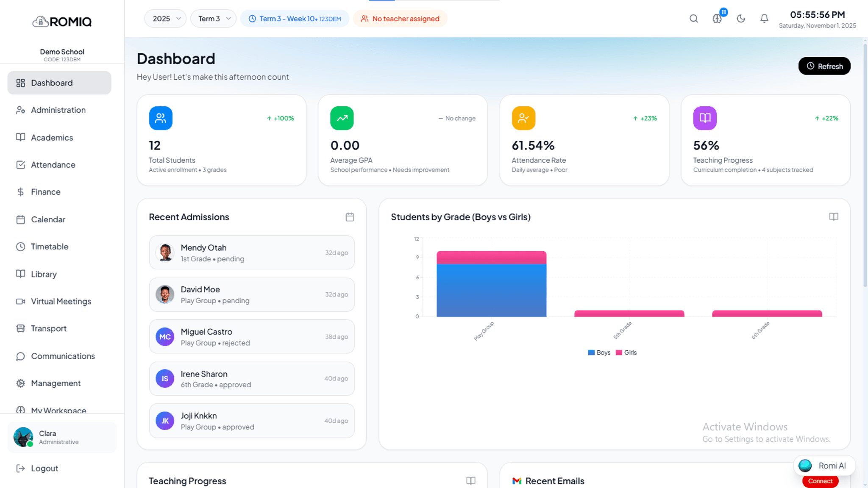This screenshot has width=868, height=488.
Task: Switch to the Attendance section
Action: [53, 164]
